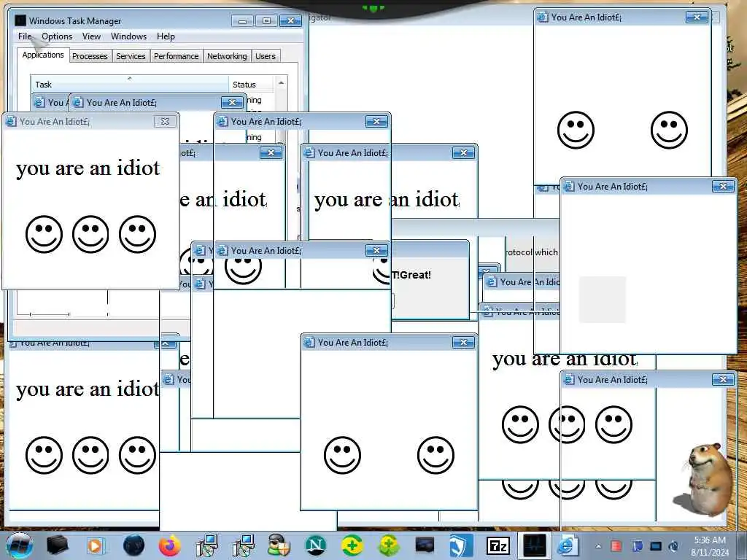
Task: Switch to the Networking tab
Action: (227, 56)
